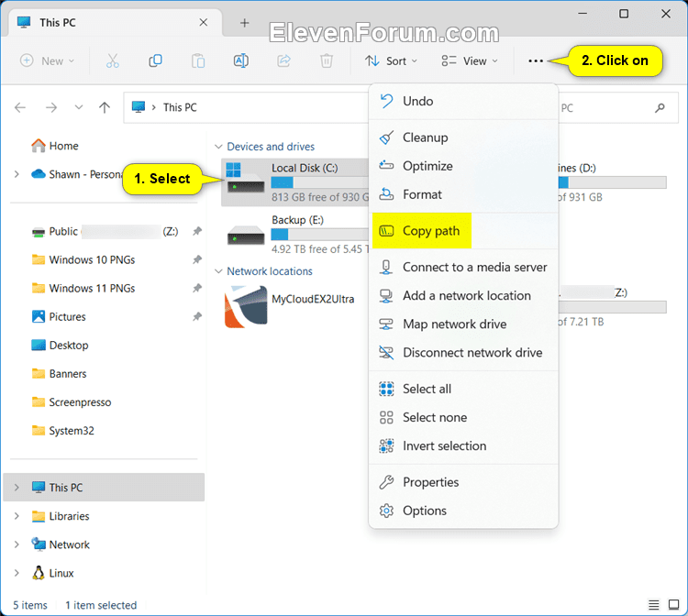Collapse the Devices and drives group

218,147
